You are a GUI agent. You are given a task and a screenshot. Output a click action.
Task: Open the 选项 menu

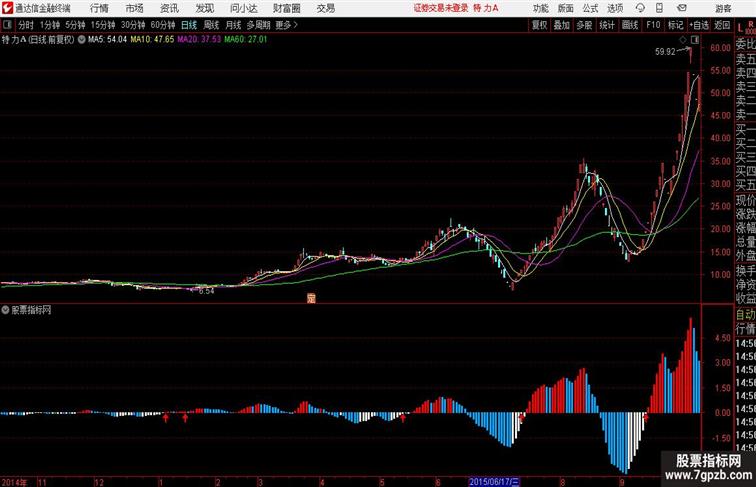615,8
